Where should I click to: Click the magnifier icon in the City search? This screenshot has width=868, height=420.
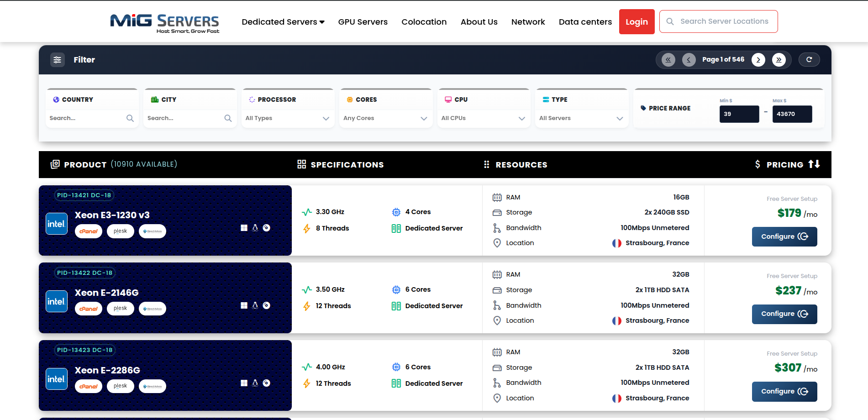[x=228, y=118]
